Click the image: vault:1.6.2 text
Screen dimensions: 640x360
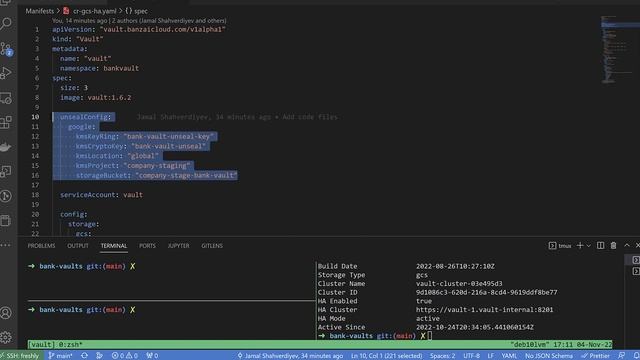tap(96, 98)
